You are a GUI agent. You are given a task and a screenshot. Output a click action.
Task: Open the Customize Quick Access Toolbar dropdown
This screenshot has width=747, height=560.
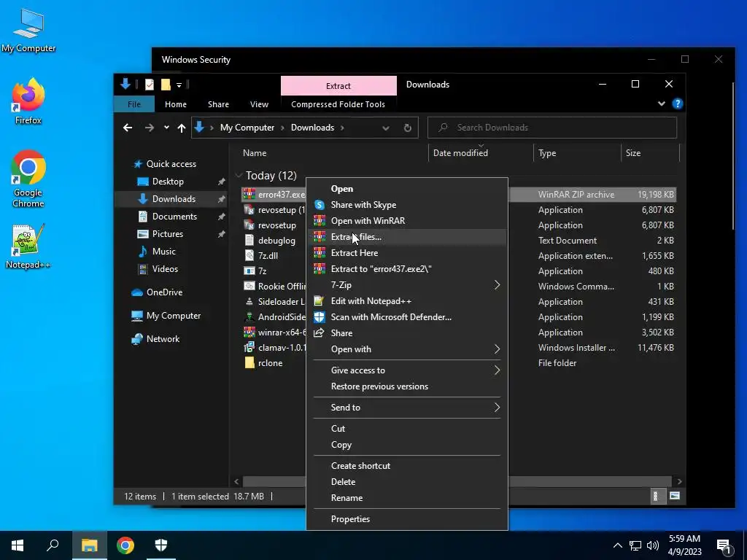point(179,85)
